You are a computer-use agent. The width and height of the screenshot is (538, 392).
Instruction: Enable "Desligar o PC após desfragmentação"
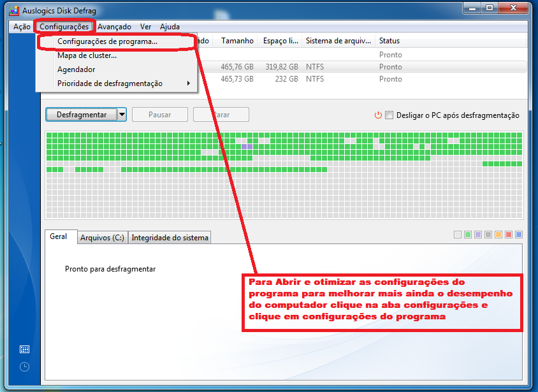389,115
